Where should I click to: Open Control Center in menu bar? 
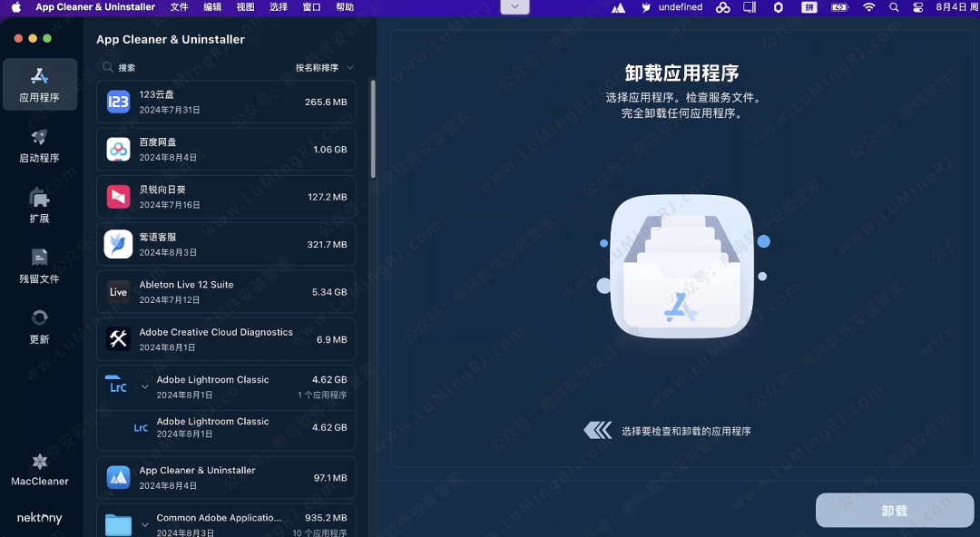(918, 7)
